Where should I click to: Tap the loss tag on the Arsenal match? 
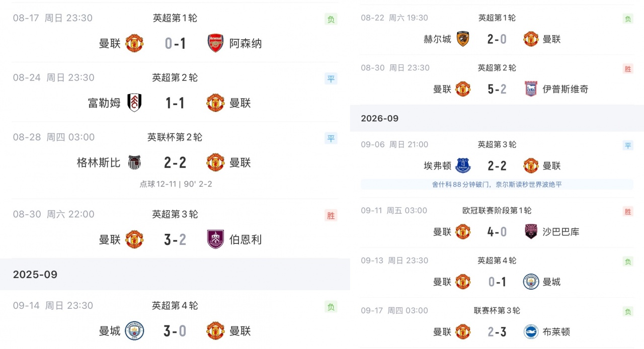pos(331,19)
